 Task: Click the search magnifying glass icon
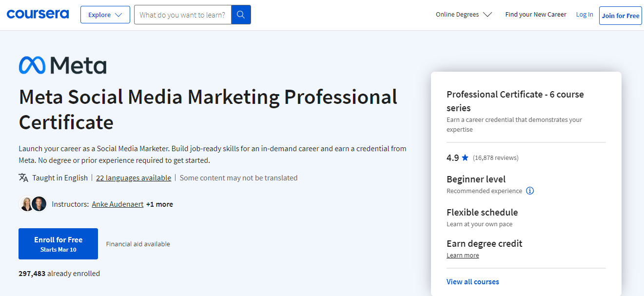[241, 15]
